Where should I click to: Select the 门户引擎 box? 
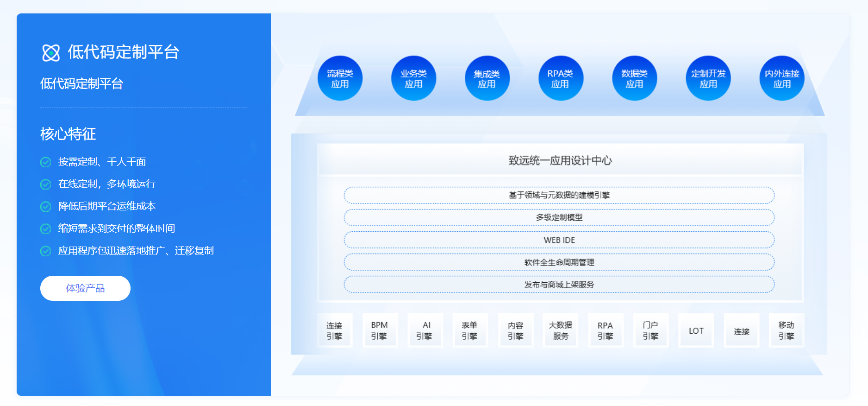[650, 330]
